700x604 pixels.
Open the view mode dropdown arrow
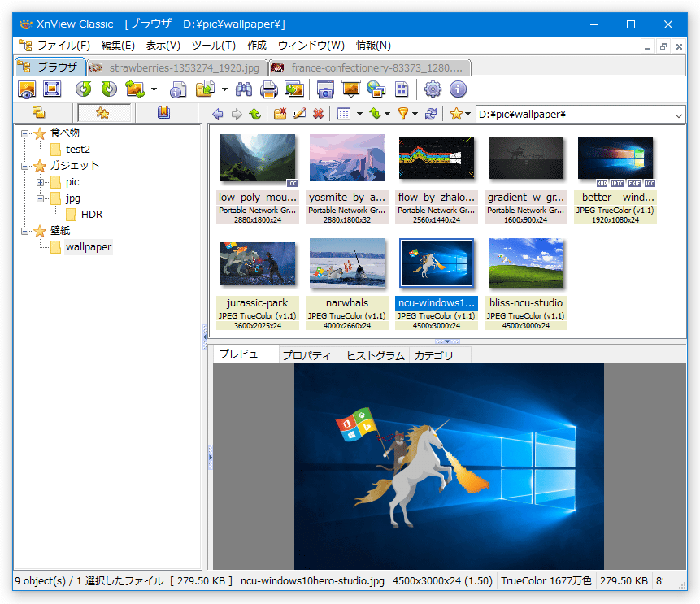point(360,115)
